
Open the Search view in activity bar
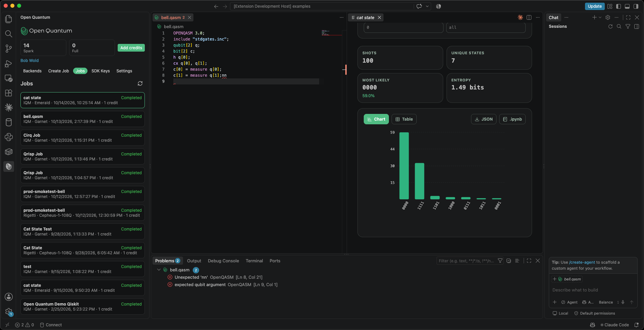tap(8, 34)
